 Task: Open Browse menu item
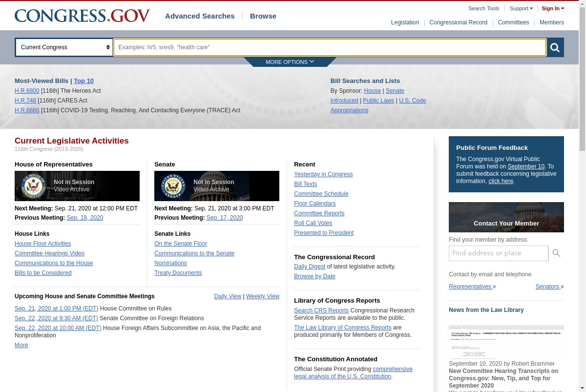(263, 16)
